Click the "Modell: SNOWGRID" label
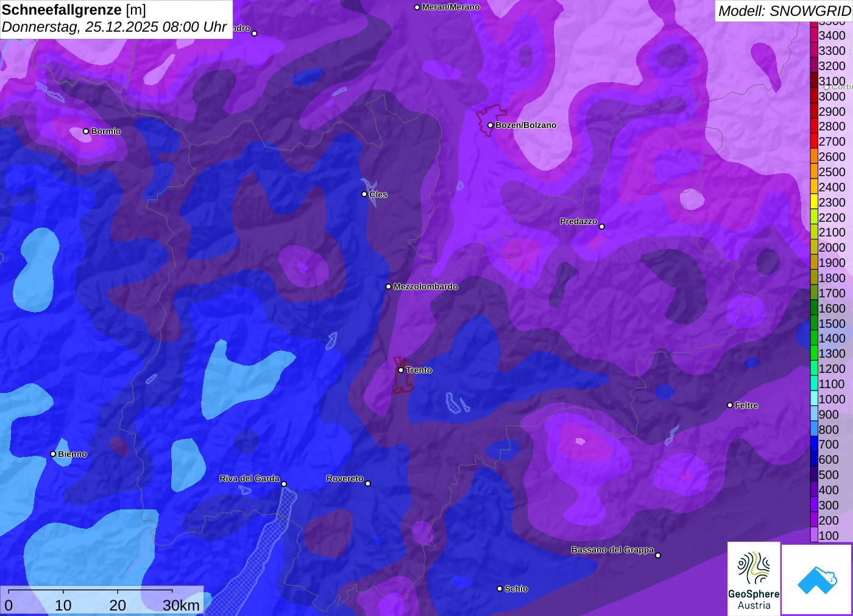Screen dimensions: 853x616 click(x=784, y=11)
